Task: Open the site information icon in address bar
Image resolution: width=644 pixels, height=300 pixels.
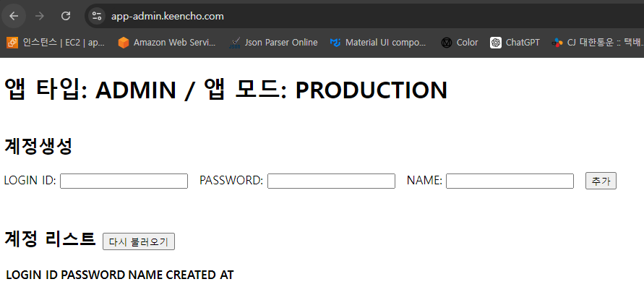Action: [97, 15]
